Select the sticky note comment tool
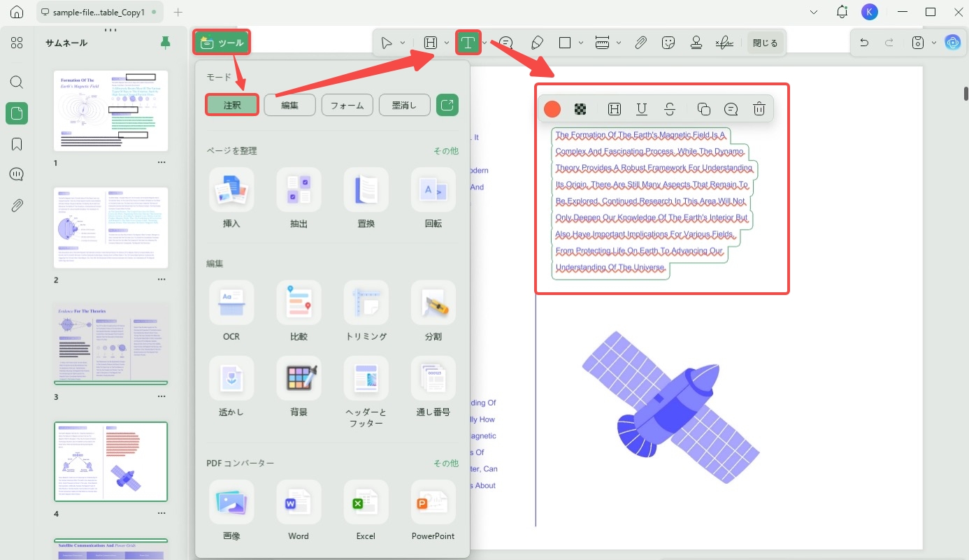This screenshot has height=560, width=969. click(506, 43)
